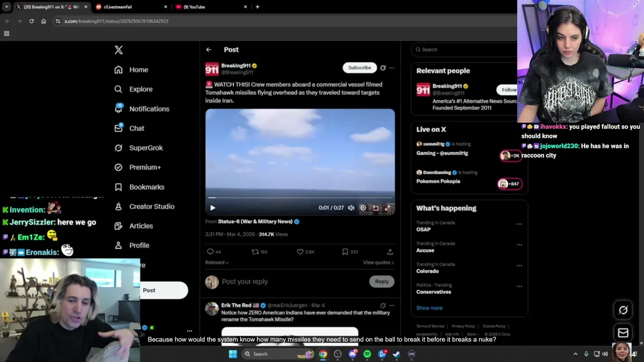This screenshot has width=644, height=362.
Task: Click Post your reply field
Action: click(293, 282)
